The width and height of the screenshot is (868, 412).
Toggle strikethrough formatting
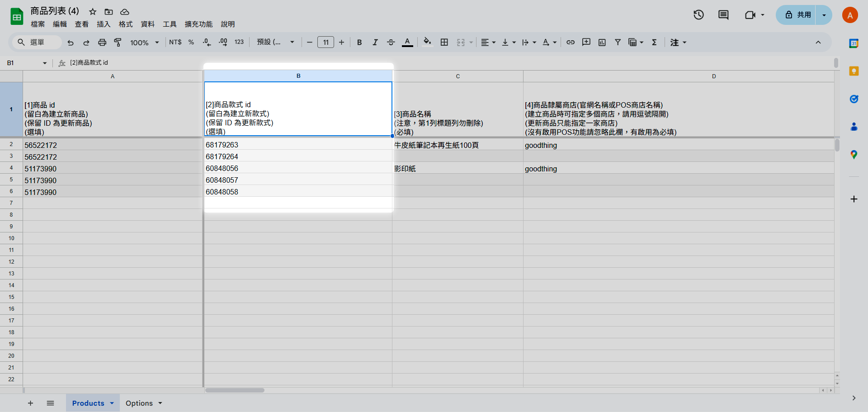click(x=391, y=43)
